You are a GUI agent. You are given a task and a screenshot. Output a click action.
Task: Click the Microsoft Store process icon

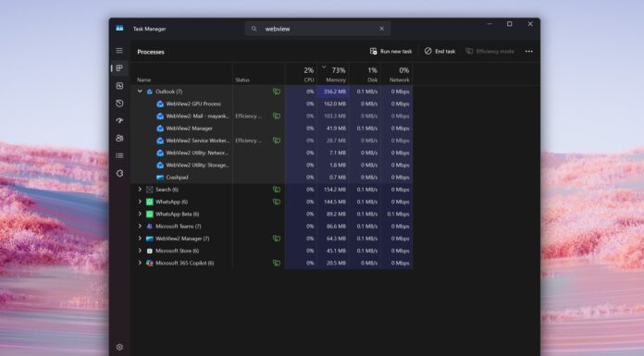coord(150,251)
